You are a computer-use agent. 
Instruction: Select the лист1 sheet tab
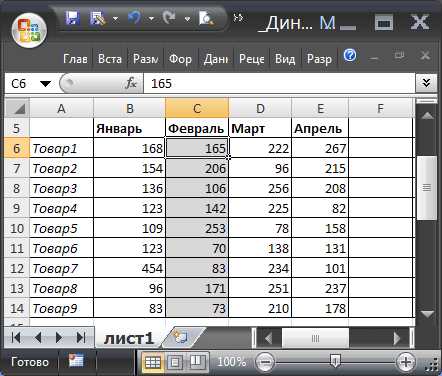(129, 338)
